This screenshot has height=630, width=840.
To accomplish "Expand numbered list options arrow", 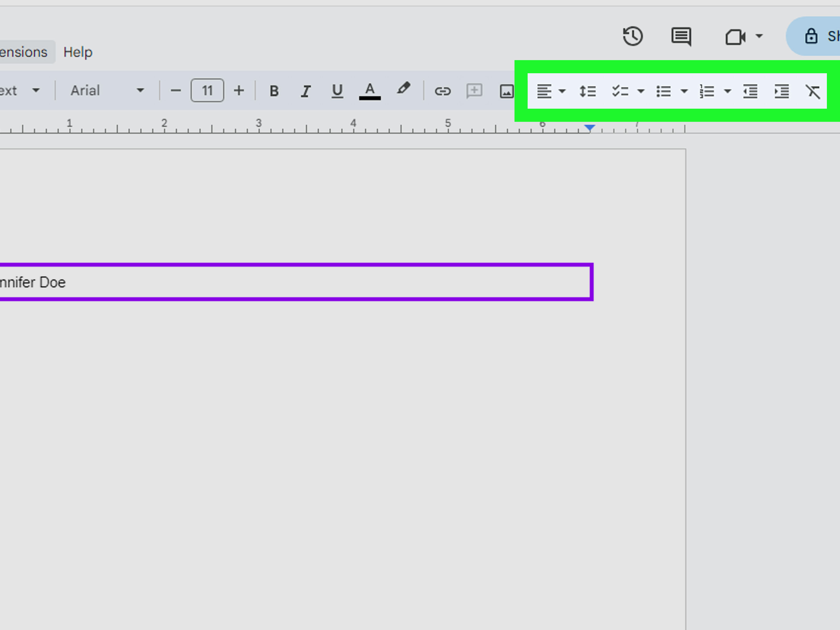I will pos(728,91).
